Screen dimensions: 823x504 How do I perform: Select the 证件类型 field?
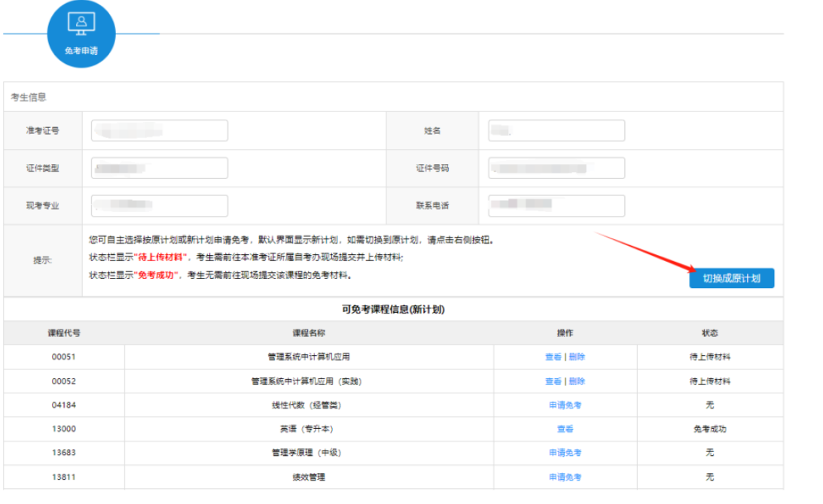(160, 169)
